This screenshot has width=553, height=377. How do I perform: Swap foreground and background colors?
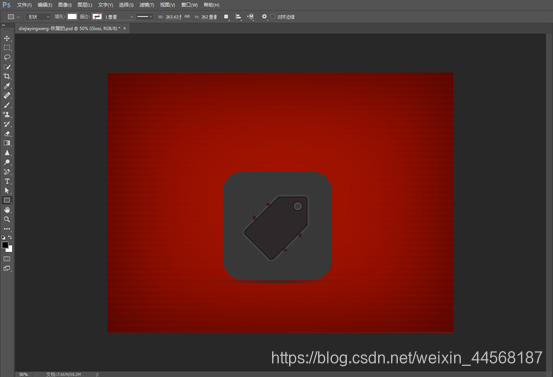click(x=10, y=237)
